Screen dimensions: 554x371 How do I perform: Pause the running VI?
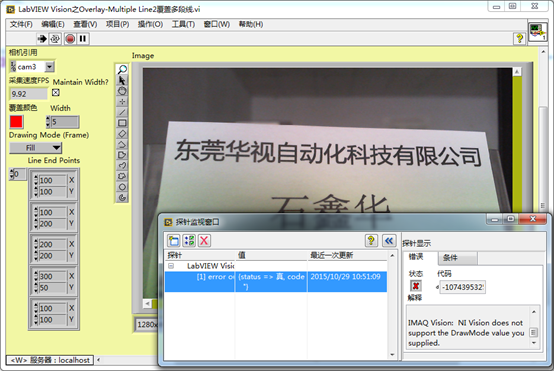pyautogui.click(x=83, y=39)
